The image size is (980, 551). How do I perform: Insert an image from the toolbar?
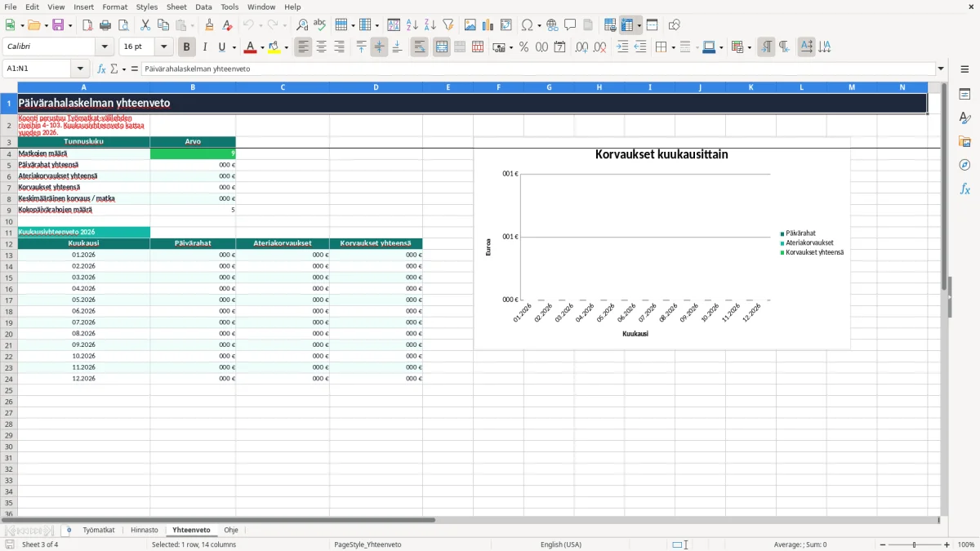point(470,25)
